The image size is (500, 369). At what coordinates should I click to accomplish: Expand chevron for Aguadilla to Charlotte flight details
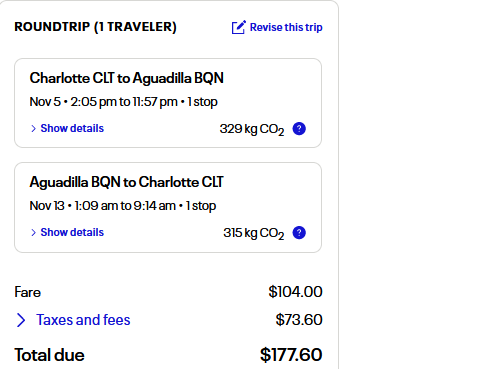click(33, 233)
